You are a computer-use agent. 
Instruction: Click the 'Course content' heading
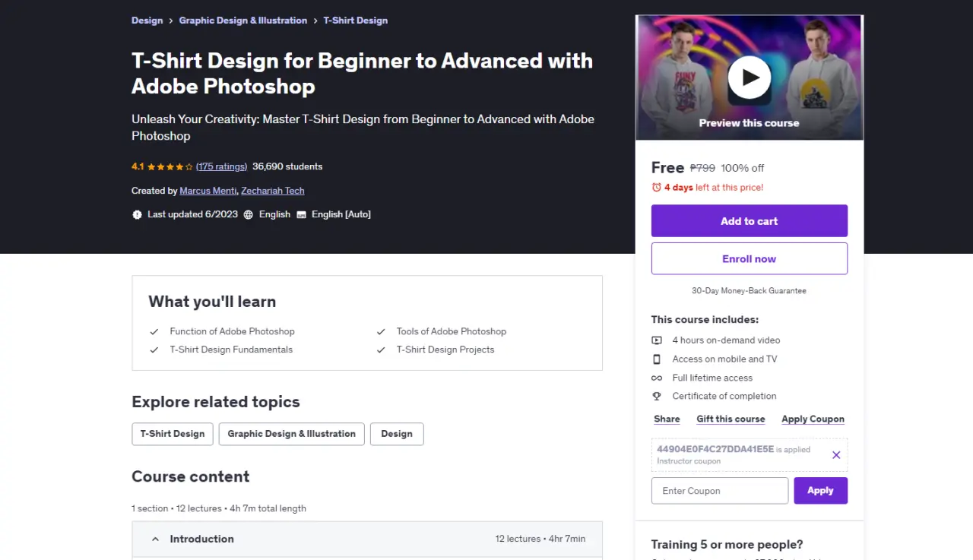pos(191,476)
